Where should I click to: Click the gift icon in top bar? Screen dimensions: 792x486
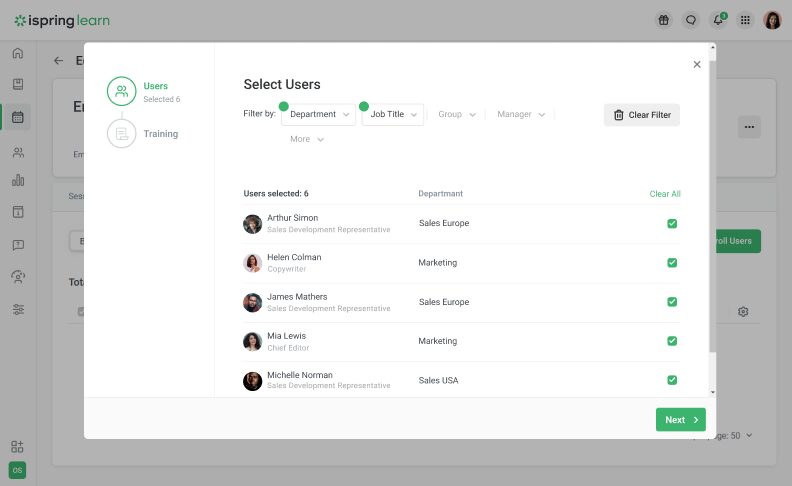click(663, 20)
